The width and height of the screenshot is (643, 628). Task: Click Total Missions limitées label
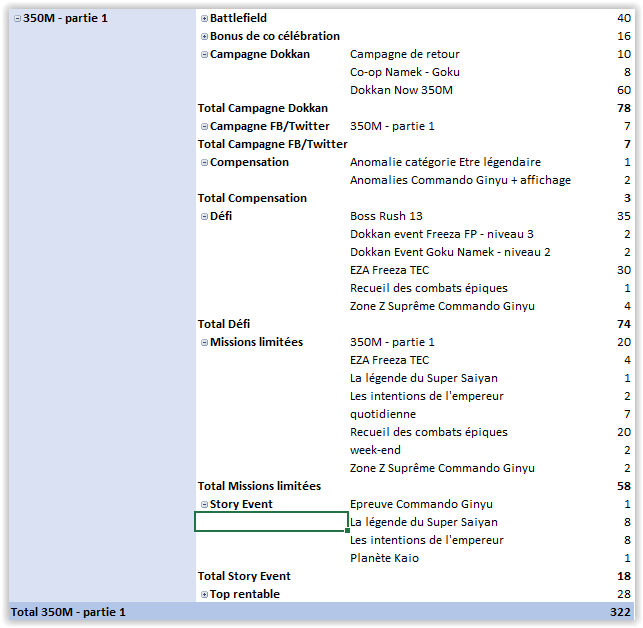click(x=259, y=486)
